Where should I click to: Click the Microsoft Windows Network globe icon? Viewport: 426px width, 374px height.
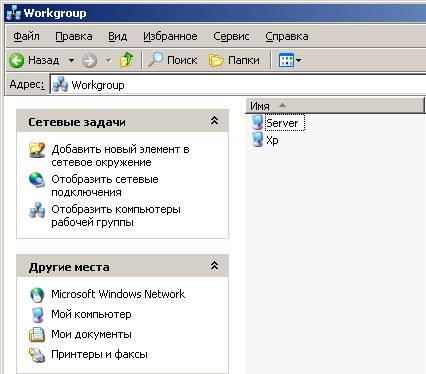pyautogui.click(x=37, y=295)
